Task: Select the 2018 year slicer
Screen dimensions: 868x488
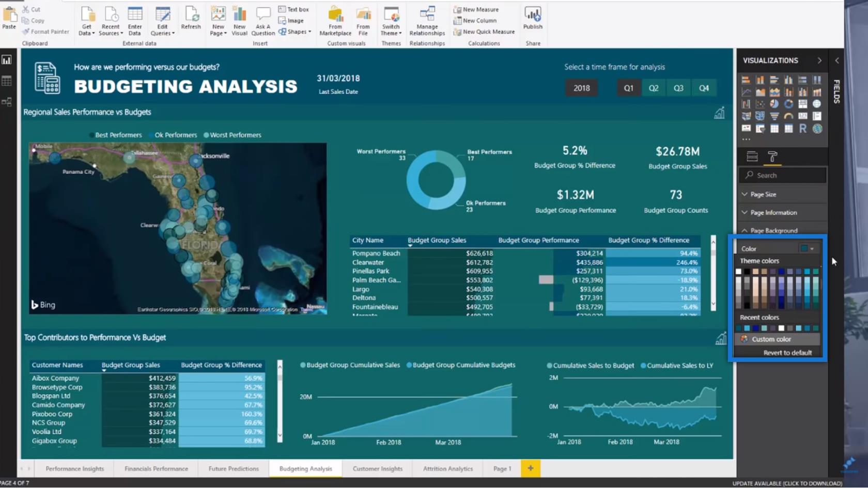Action: (581, 88)
